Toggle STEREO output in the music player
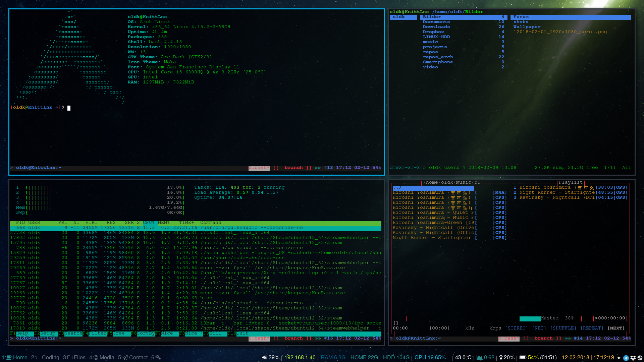 tap(517, 328)
